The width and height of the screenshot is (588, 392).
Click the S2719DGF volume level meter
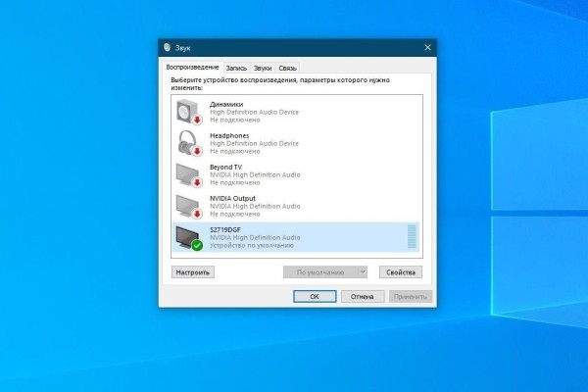pyautogui.click(x=412, y=236)
